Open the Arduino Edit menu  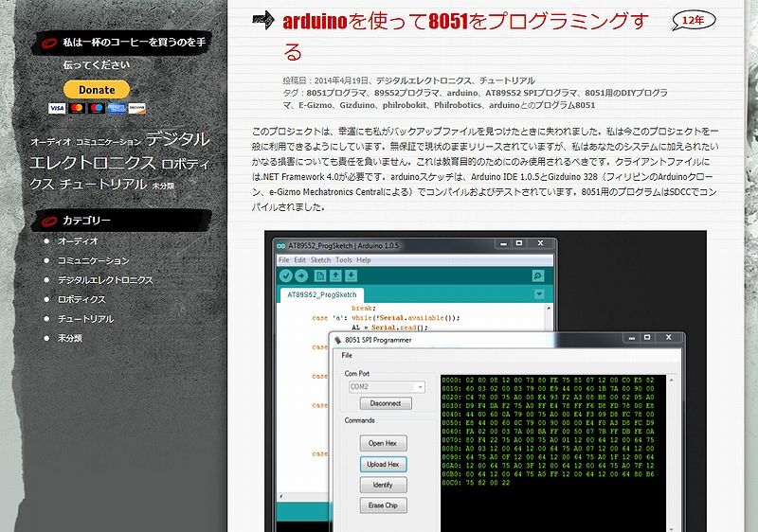pos(299,260)
